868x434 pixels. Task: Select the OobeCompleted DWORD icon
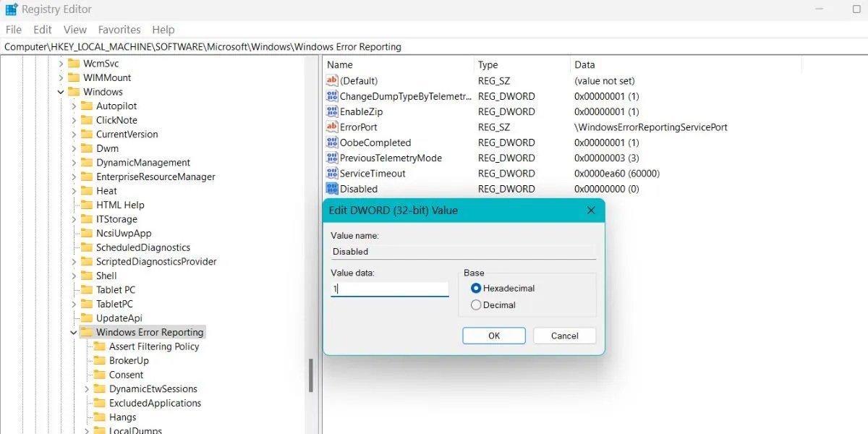click(x=331, y=142)
